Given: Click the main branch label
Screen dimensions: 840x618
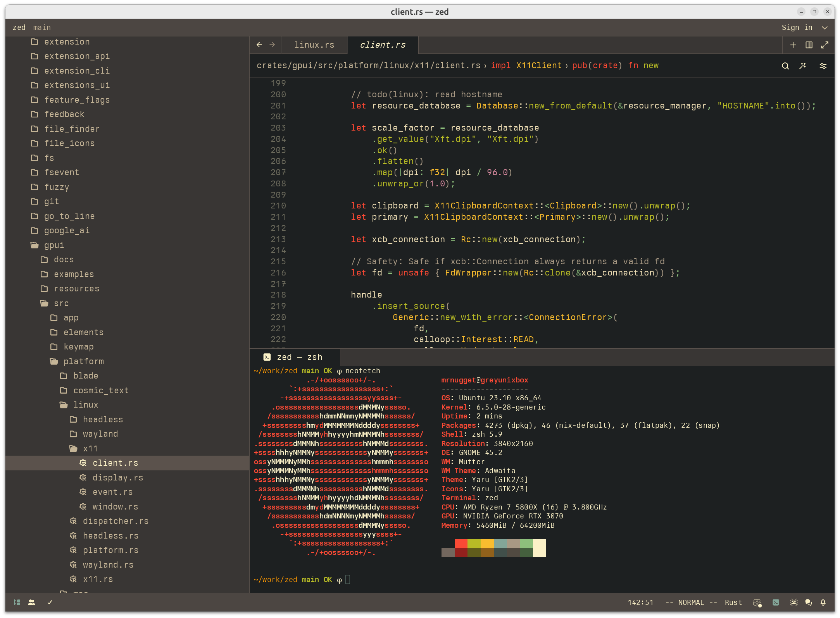Looking at the screenshot, I should [x=42, y=28].
